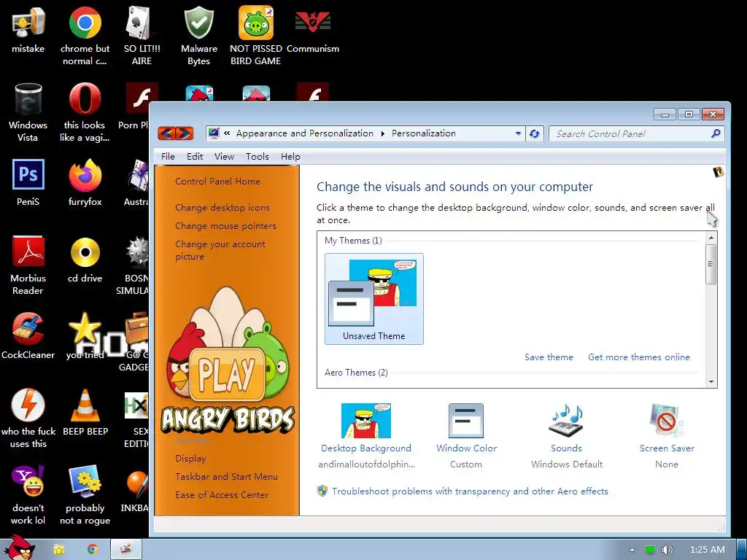This screenshot has width=747, height=560.
Task: Open the File menu
Action: click(x=168, y=157)
